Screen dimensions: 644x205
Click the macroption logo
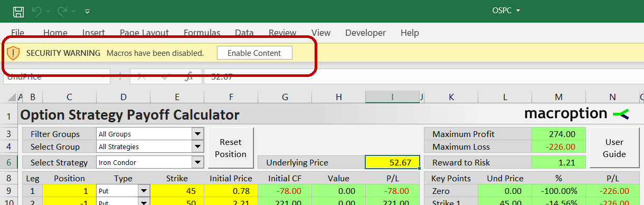[x=577, y=113]
